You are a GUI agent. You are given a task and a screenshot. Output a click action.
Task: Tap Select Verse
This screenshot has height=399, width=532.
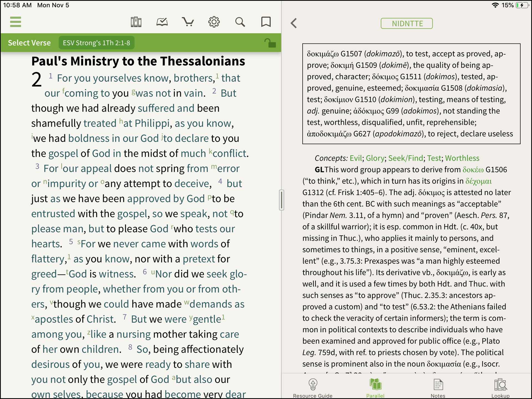point(29,43)
